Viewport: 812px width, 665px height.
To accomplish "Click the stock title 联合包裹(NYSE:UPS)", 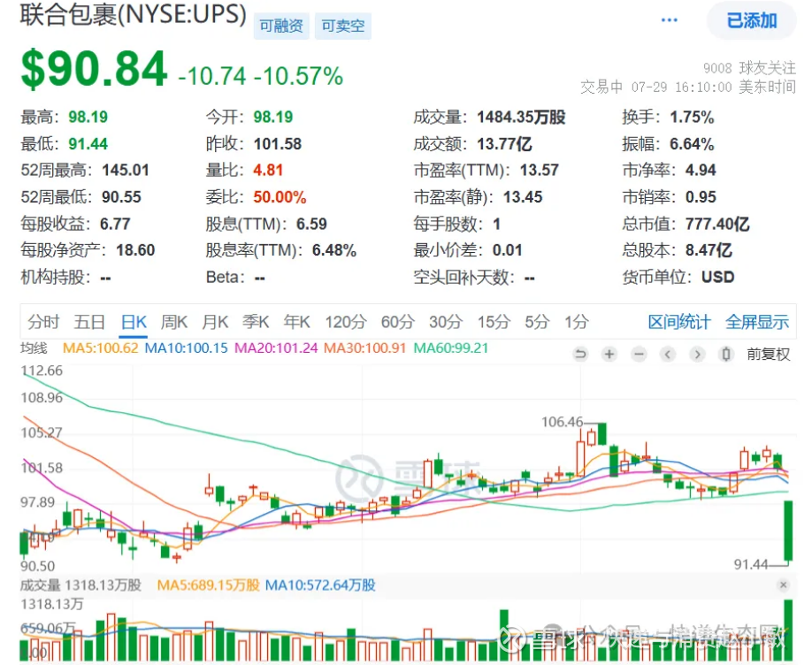I will pyautogui.click(x=133, y=14).
